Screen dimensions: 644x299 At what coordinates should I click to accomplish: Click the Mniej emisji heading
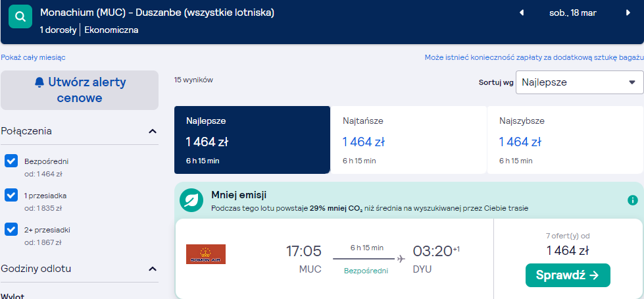tap(239, 195)
